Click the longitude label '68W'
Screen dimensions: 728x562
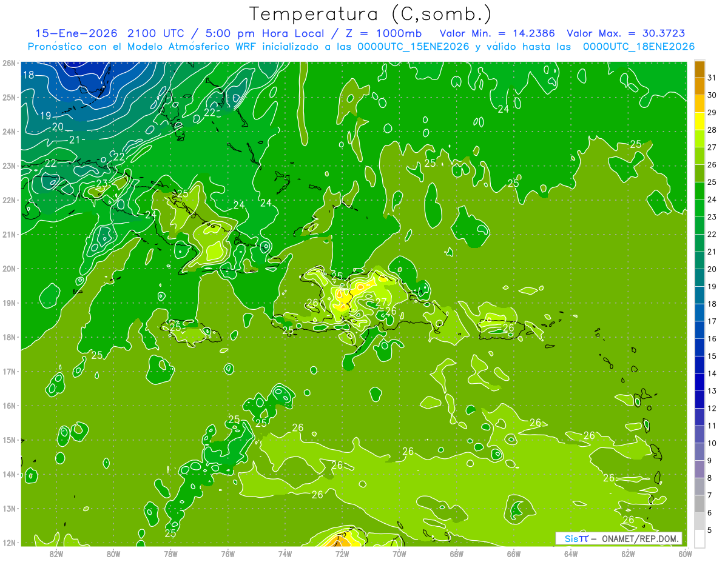457,554
